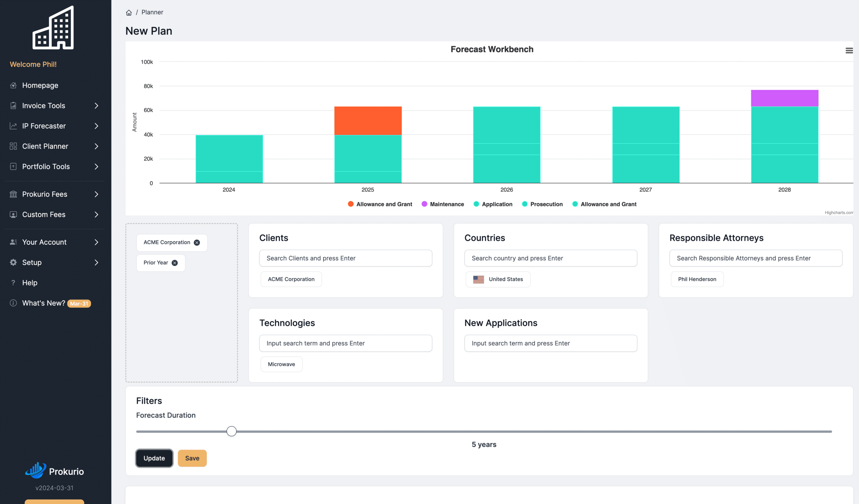Screen dimensions: 859x504
Task: Click the Forecast Duration slider handle
Action: click(232, 431)
